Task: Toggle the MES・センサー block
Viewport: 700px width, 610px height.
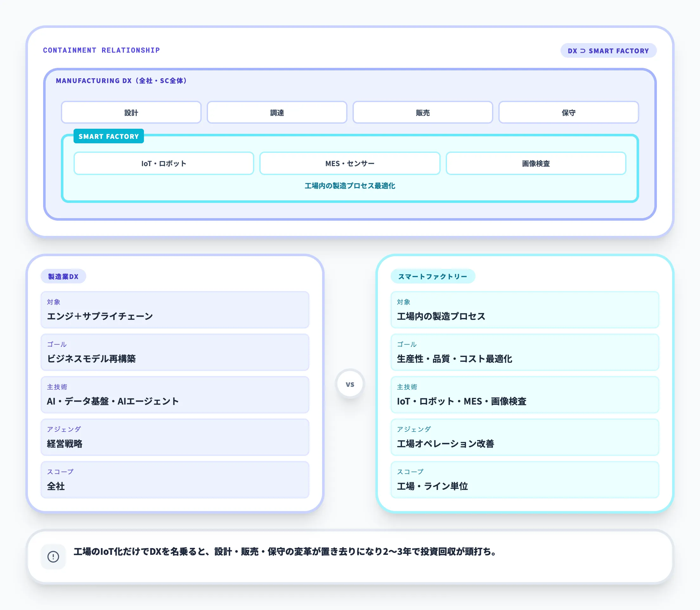Action: pyautogui.click(x=349, y=163)
